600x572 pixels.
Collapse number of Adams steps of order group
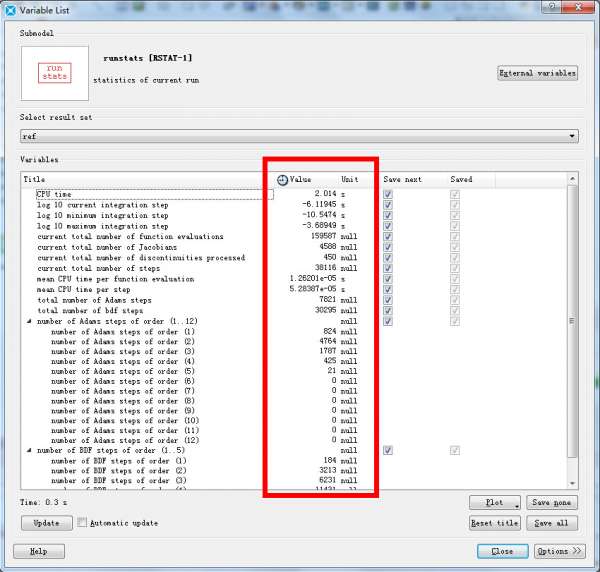pyautogui.click(x=28, y=321)
